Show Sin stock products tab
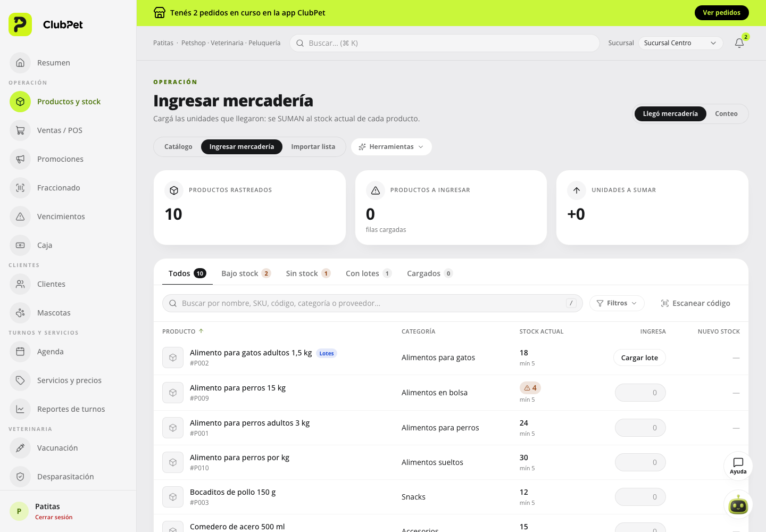This screenshot has height=532, width=766. pos(309,273)
